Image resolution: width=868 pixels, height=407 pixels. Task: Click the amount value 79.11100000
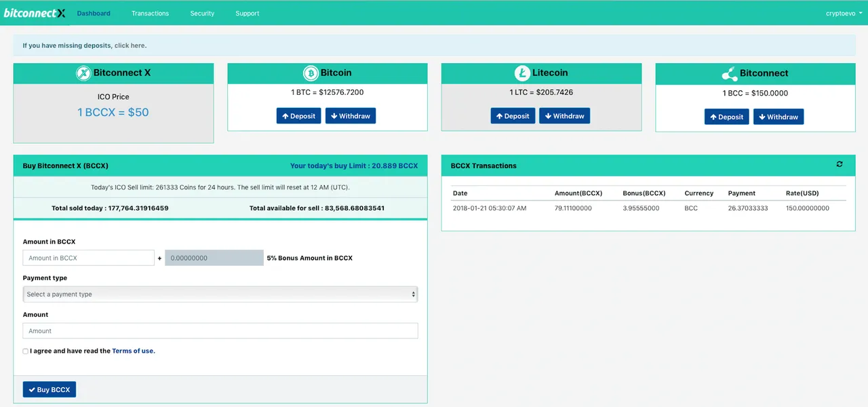coord(573,208)
